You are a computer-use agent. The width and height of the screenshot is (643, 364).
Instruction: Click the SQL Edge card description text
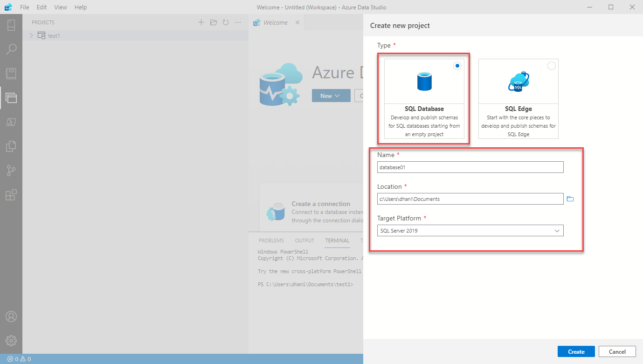(x=519, y=126)
